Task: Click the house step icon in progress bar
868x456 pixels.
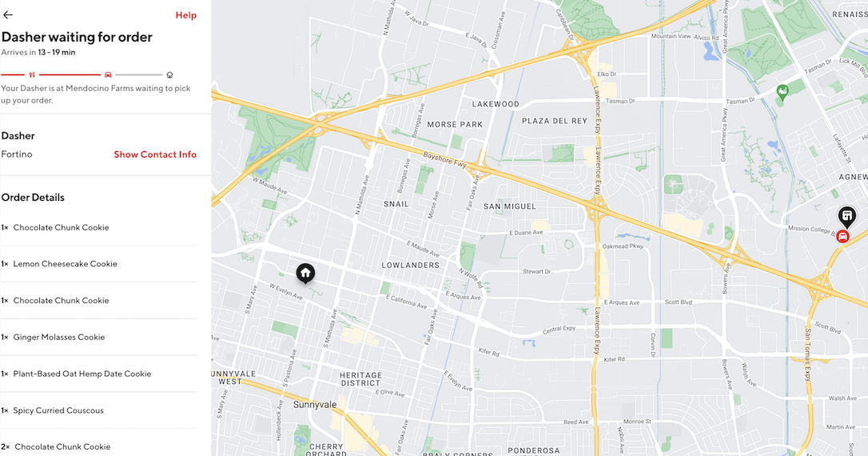Action: tap(170, 74)
